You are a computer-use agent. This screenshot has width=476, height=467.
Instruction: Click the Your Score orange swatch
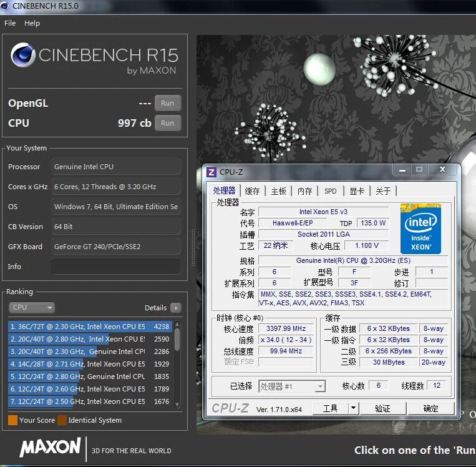[x=12, y=420]
